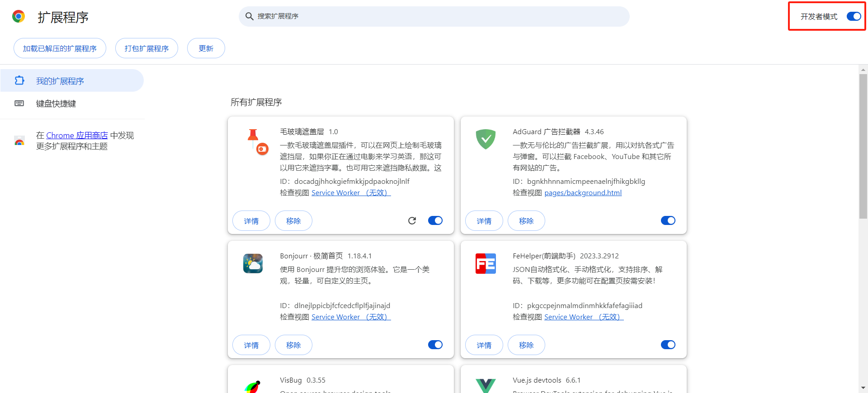Remove FeHelper with 移除 button
The image size is (868, 393).
point(526,345)
